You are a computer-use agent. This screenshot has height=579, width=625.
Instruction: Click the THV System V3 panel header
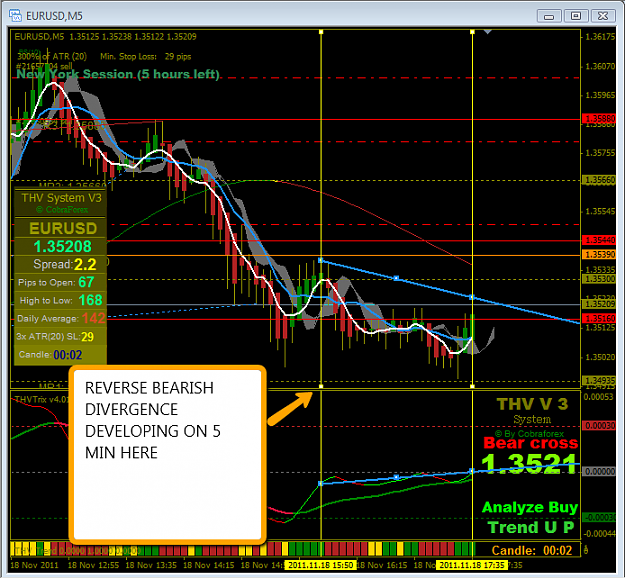pyautogui.click(x=61, y=198)
